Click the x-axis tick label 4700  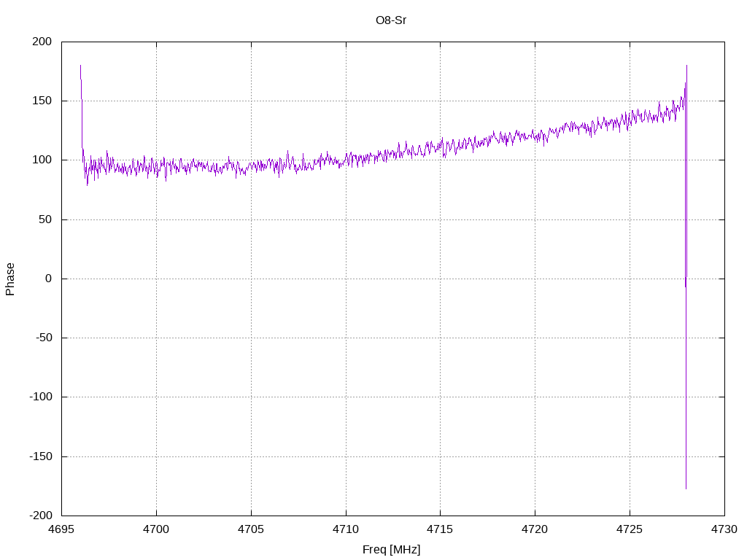(x=156, y=529)
